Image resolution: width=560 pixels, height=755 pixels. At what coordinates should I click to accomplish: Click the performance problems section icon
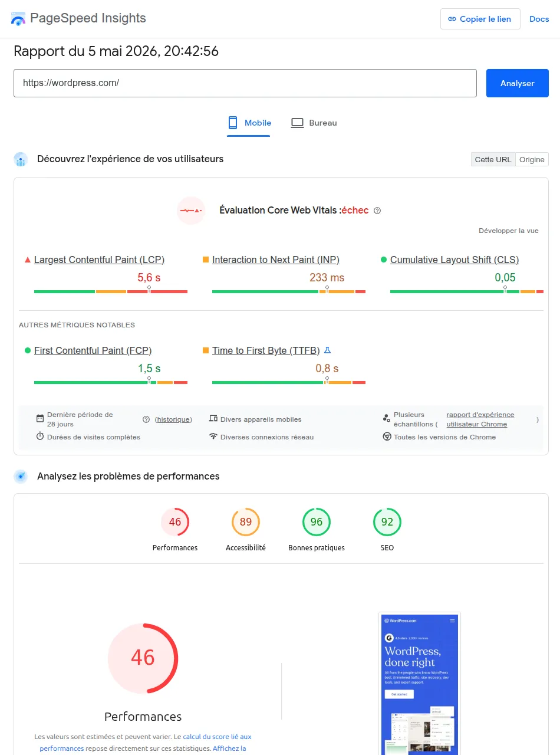point(21,477)
